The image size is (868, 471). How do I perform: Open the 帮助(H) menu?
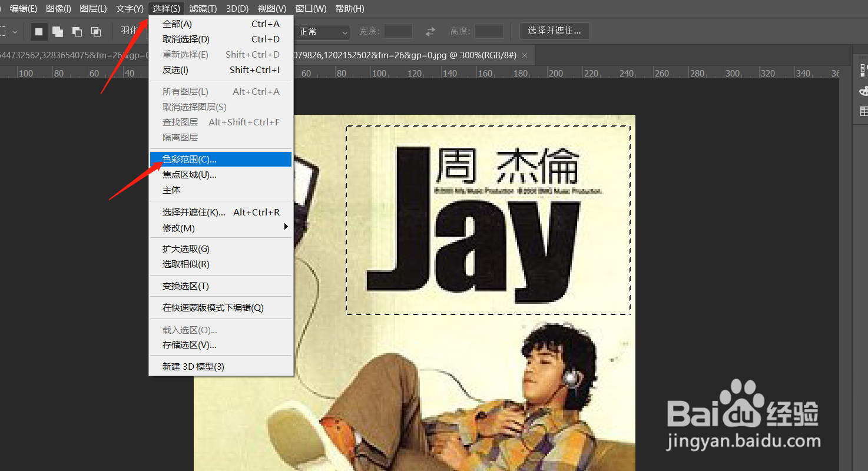pos(350,9)
